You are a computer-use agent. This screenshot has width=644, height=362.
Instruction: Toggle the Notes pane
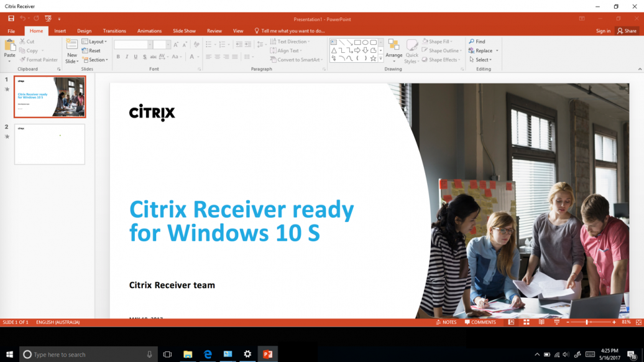(x=446, y=322)
